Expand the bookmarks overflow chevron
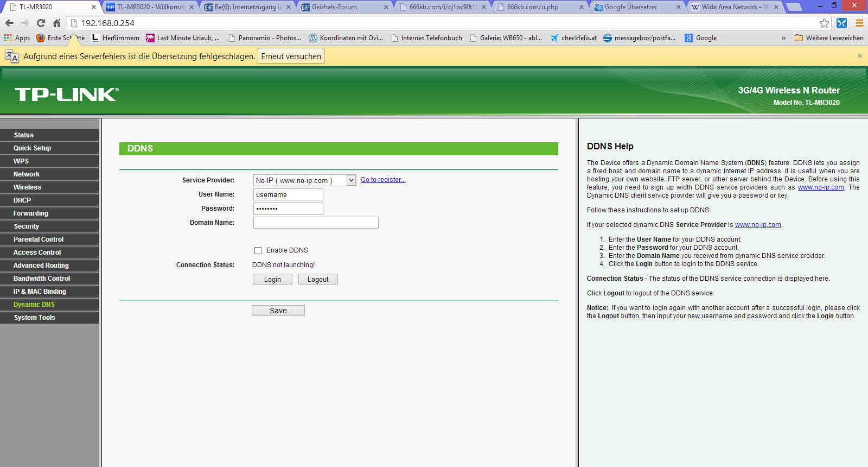The width and height of the screenshot is (868, 467). (783, 38)
